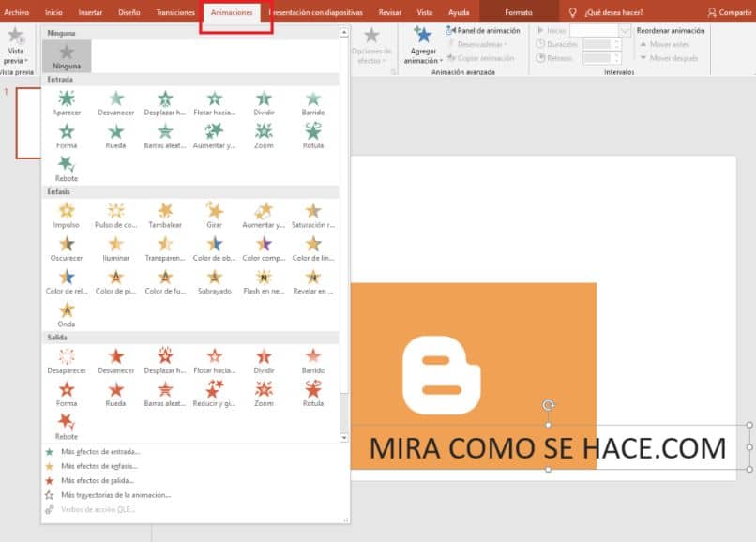Select the Aparecer entrance animation
Image resolution: width=756 pixels, height=542 pixels.
(x=67, y=99)
